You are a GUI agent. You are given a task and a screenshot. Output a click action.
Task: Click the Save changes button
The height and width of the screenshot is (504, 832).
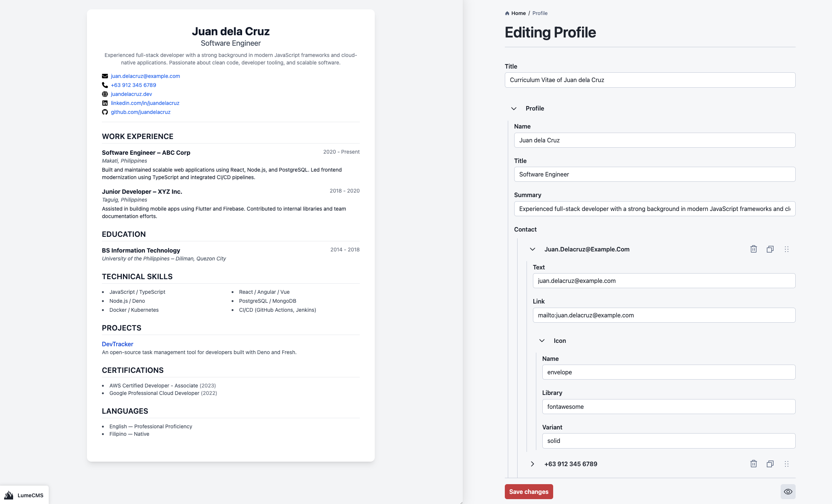click(x=528, y=492)
